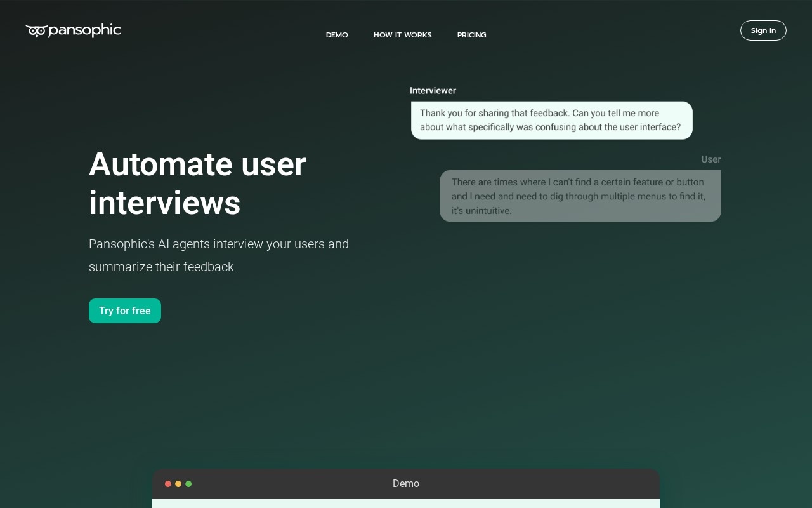This screenshot has width=812, height=508.
Task: Click the green dot in Demo window
Action: [188, 484]
